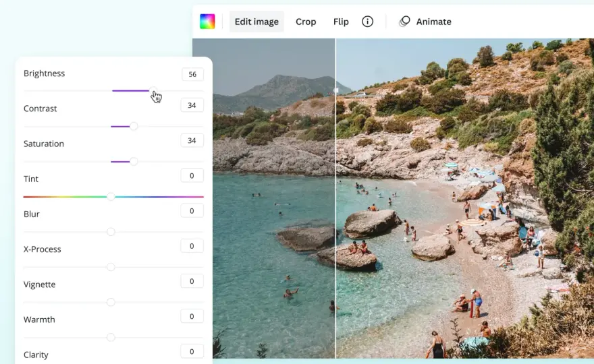Click the Tint rainbow slider handle
594x364 pixels.
click(x=111, y=196)
